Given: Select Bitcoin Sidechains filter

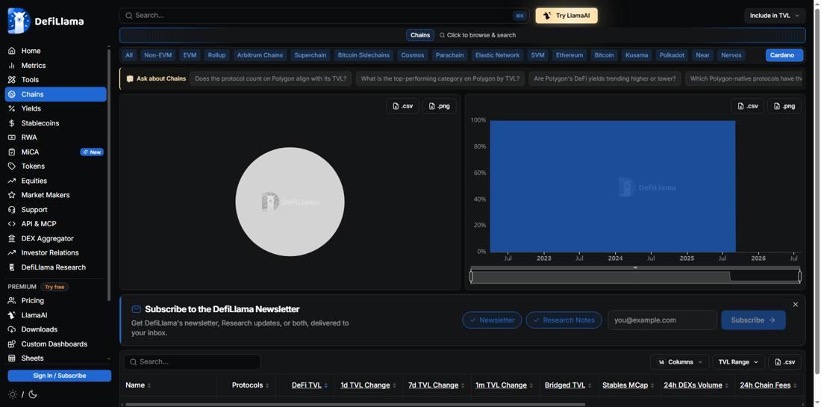Looking at the screenshot, I should [x=364, y=55].
